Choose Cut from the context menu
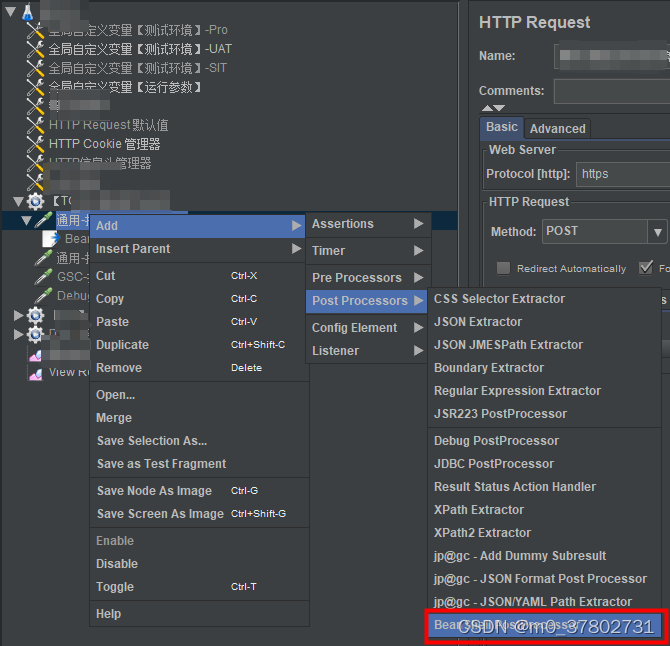 pos(197,276)
